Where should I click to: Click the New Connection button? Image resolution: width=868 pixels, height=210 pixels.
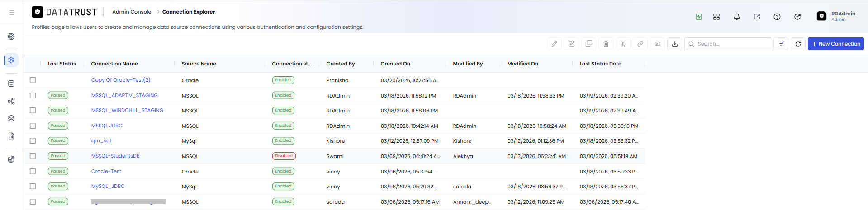pyautogui.click(x=836, y=44)
